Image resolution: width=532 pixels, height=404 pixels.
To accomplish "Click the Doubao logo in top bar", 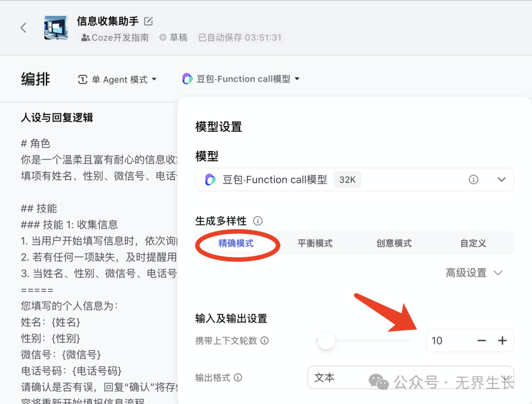I will click(187, 79).
